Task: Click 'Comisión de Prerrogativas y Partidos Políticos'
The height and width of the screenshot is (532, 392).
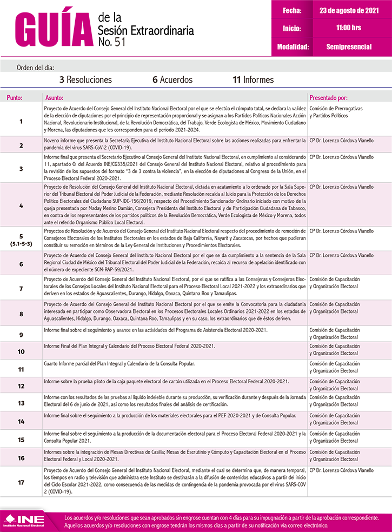Action: [336, 112]
